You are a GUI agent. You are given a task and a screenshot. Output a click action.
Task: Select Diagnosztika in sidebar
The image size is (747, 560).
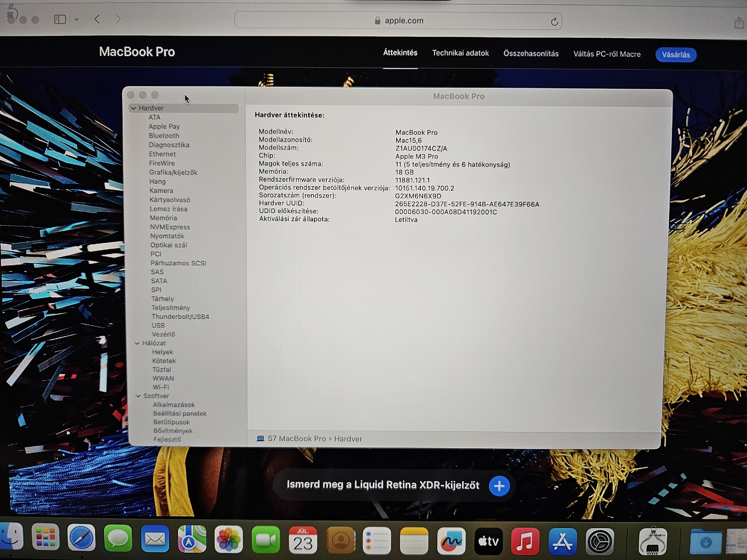(x=169, y=145)
